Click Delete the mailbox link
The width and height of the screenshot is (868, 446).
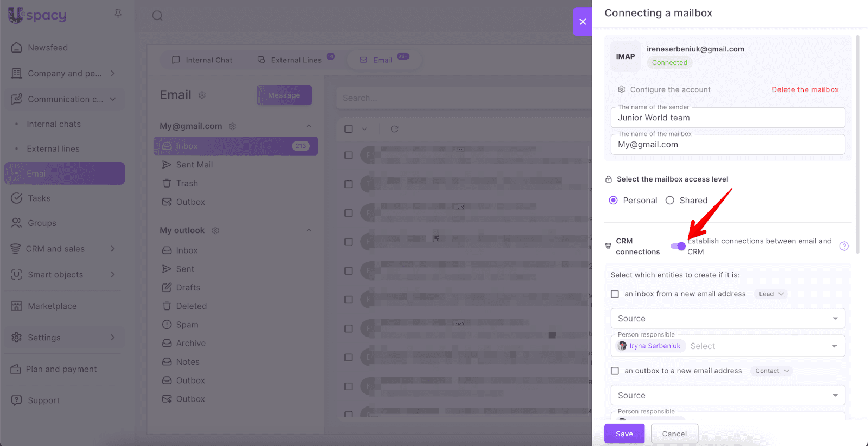coord(805,90)
